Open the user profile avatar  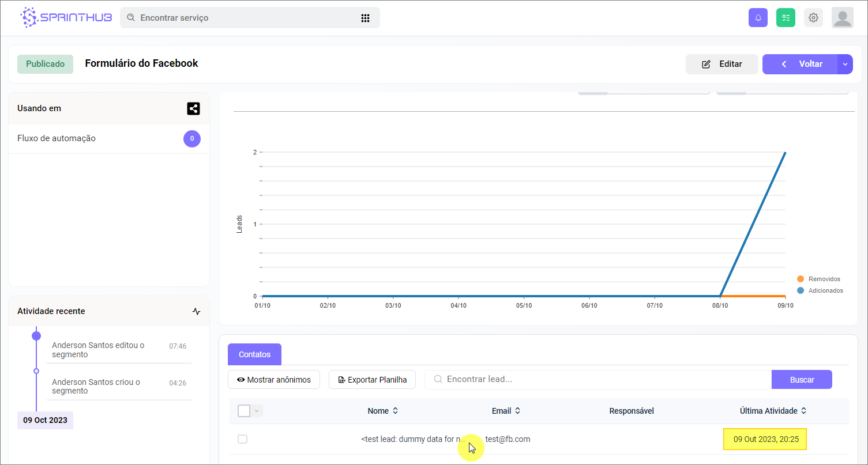842,18
